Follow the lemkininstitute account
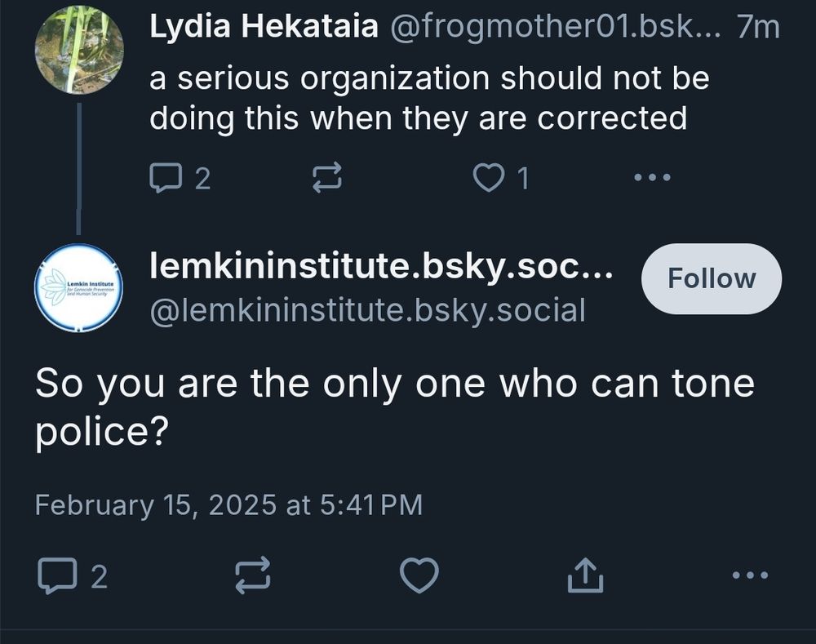 [x=711, y=278]
